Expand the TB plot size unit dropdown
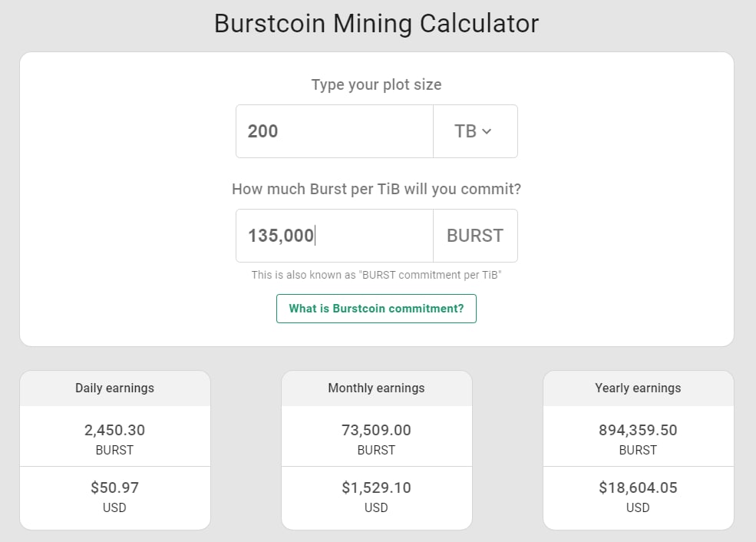Image resolution: width=756 pixels, height=542 pixels. pyautogui.click(x=474, y=131)
